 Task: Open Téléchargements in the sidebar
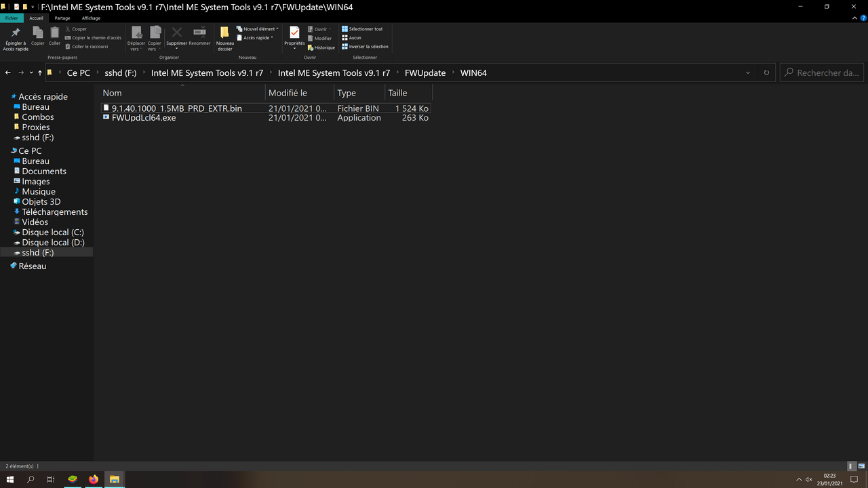coord(55,212)
